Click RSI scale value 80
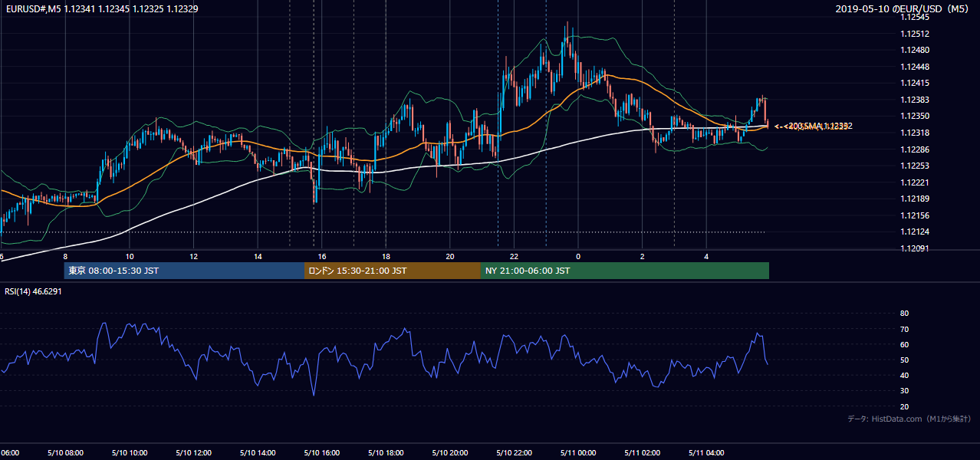The height and width of the screenshot is (460, 980). click(904, 314)
